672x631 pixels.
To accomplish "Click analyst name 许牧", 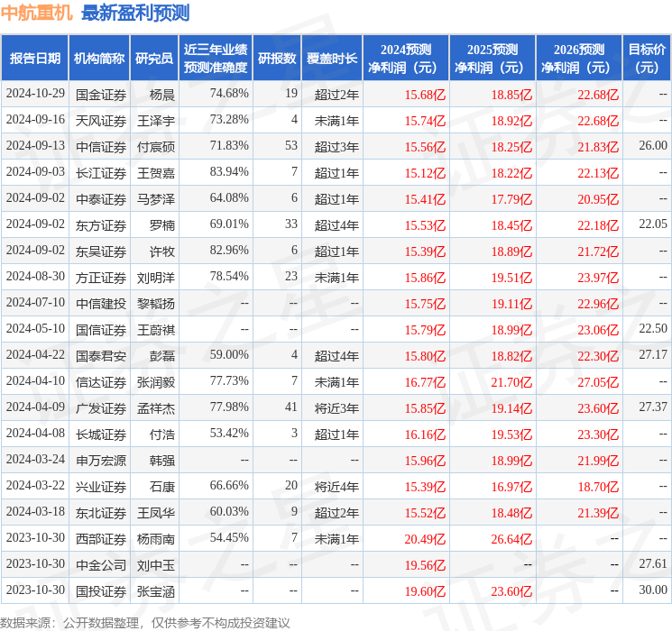I will pyautogui.click(x=162, y=251).
